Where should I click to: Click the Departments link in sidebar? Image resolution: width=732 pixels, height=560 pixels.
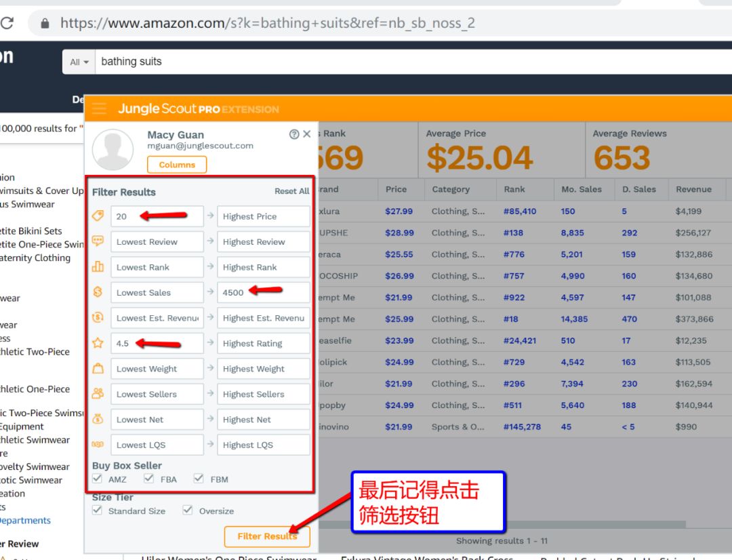point(25,520)
